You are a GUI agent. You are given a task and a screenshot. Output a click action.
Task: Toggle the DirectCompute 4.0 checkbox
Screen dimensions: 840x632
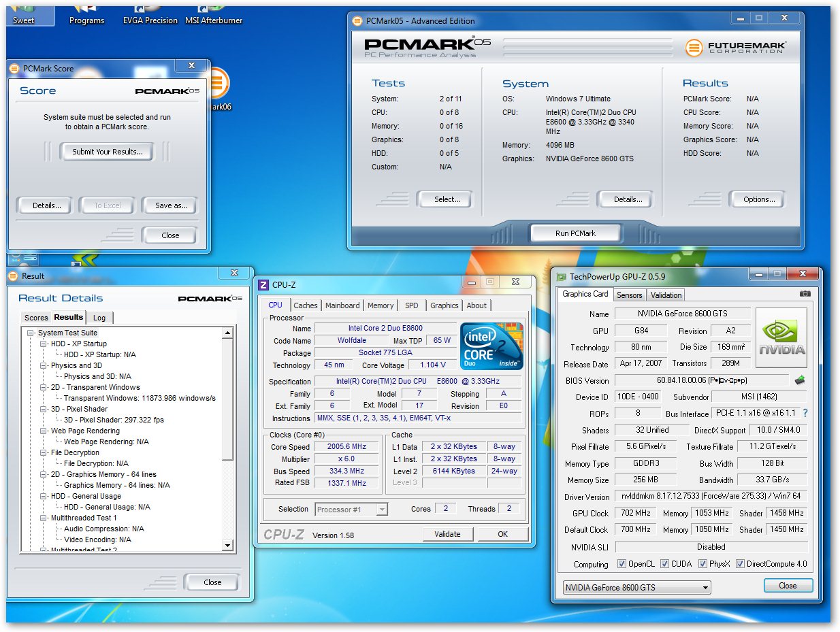click(740, 564)
